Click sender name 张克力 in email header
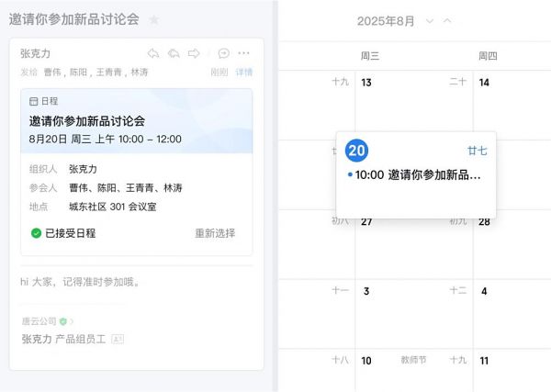This screenshot has width=551, height=392. coord(35,53)
